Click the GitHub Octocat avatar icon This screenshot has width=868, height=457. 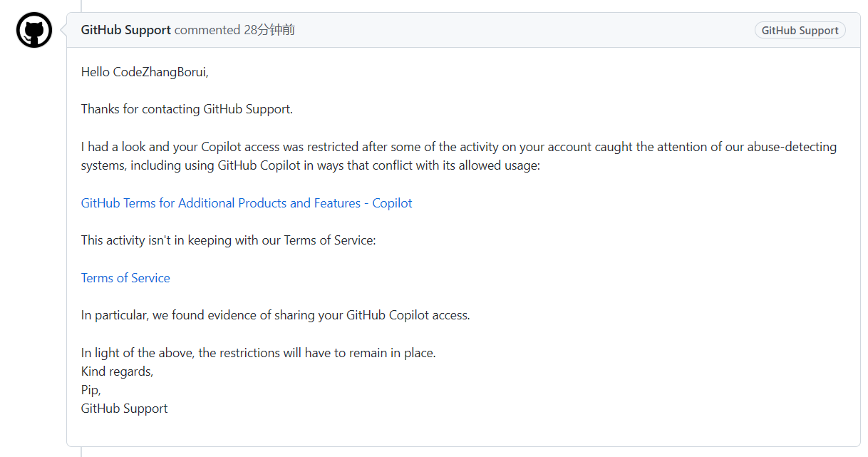34,30
